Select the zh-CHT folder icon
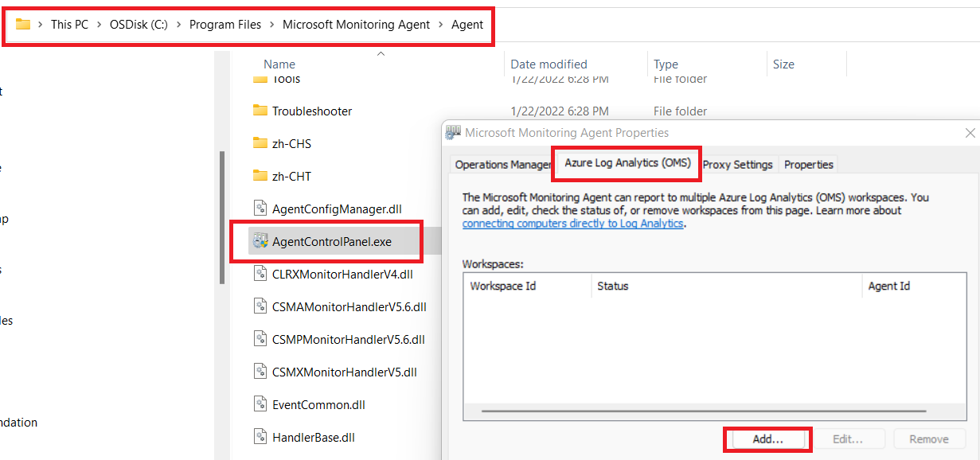 260,176
